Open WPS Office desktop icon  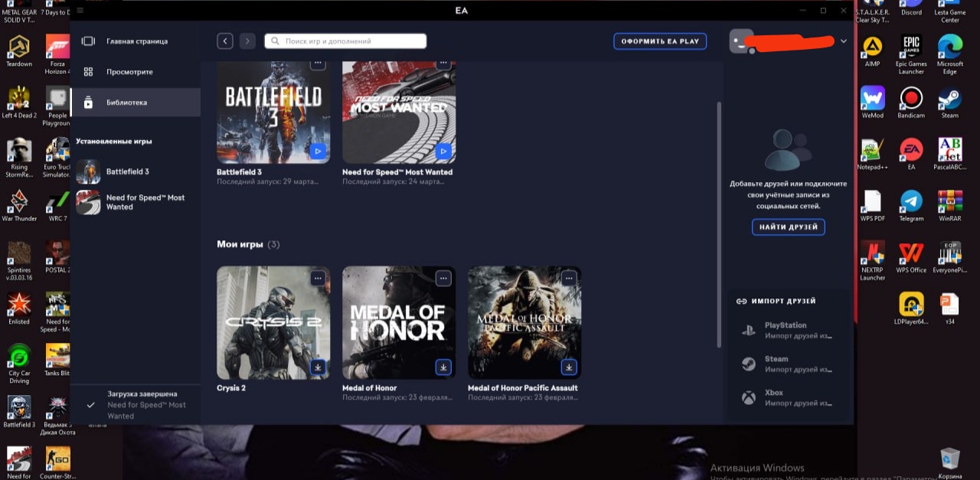point(911,257)
